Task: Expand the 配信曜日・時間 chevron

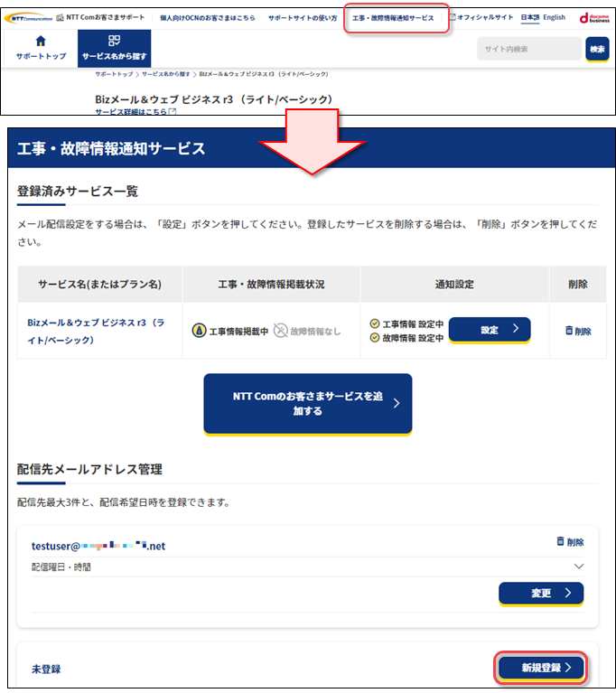Action: click(x=578, y=567)
